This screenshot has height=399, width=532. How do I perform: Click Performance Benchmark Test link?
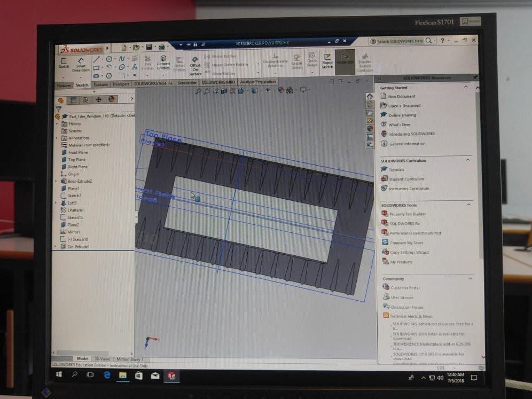pyautogui.click(x=415, y=233)
